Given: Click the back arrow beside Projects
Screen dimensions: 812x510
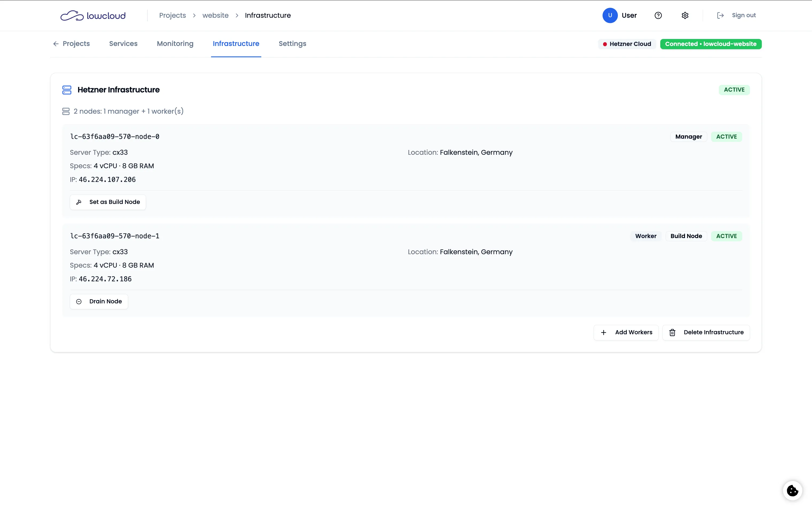Looking at the screenshot, I should [56, 44].
